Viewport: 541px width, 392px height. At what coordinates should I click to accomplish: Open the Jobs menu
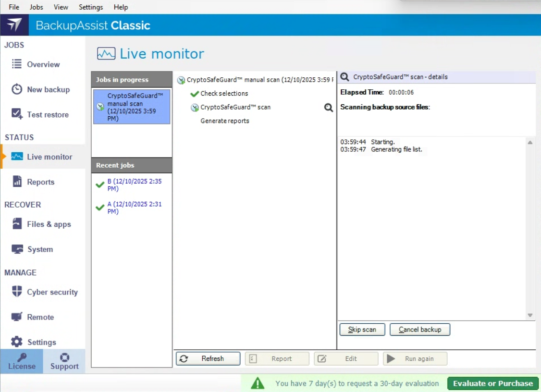point(36,7)
